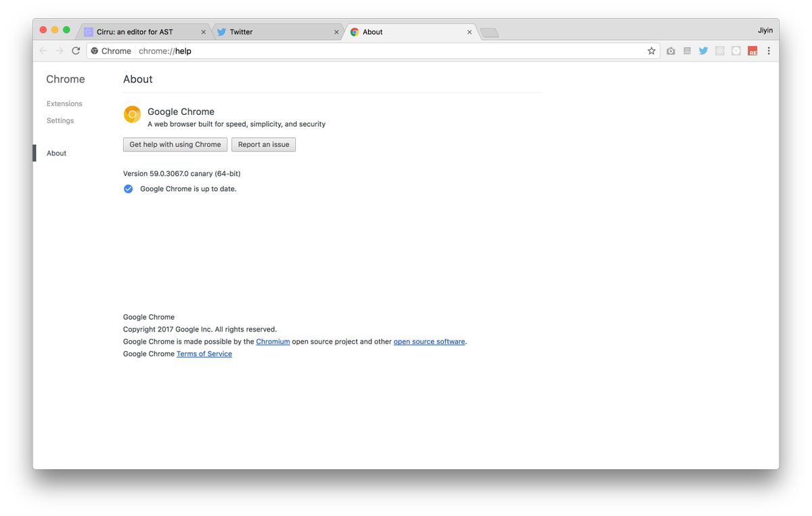Switch to the Cirru editor tab

click(x=144, y=32)
